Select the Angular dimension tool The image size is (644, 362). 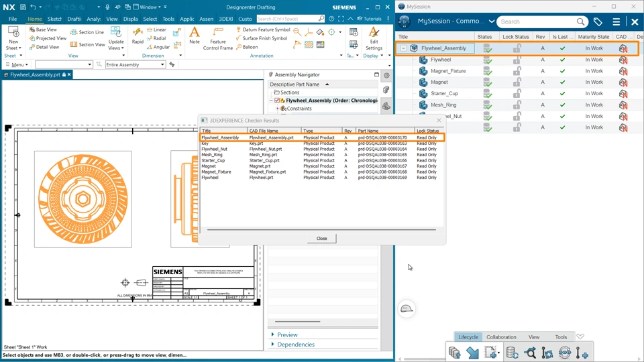pos(158,47)
